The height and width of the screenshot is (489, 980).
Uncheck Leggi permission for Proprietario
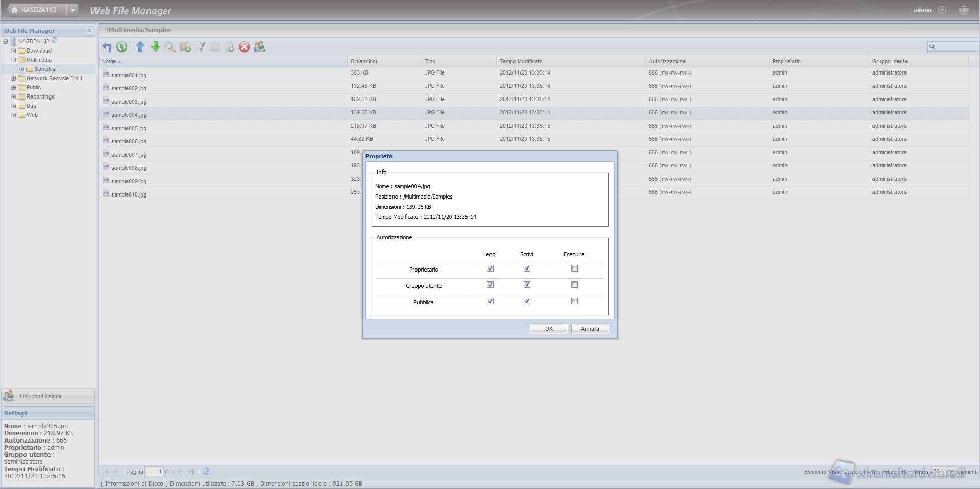(490, 268)
